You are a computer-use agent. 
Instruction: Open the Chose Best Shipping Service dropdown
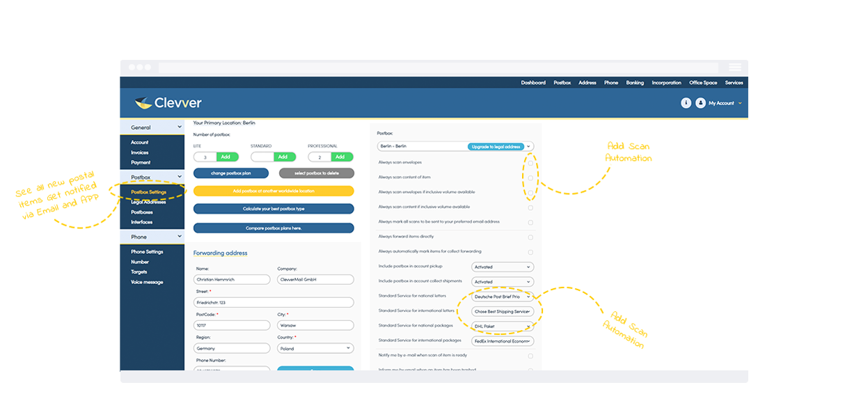503,311
